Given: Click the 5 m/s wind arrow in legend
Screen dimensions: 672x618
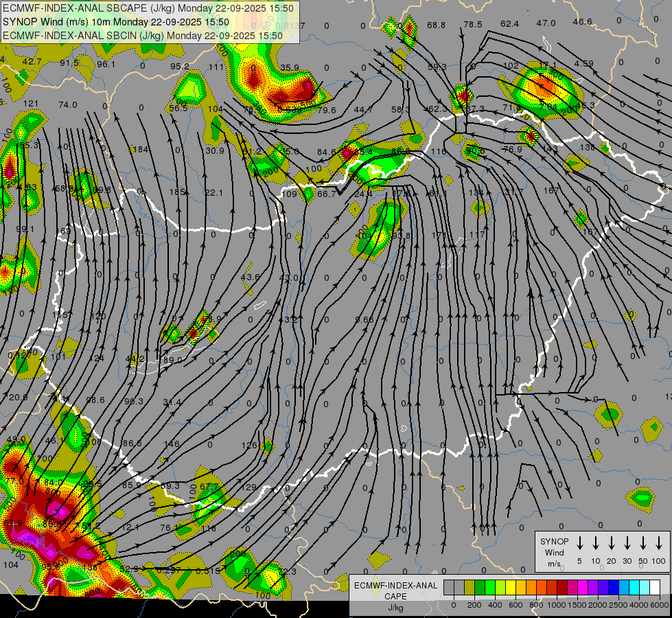Looking at the screenshot, I should click(579, 542).
